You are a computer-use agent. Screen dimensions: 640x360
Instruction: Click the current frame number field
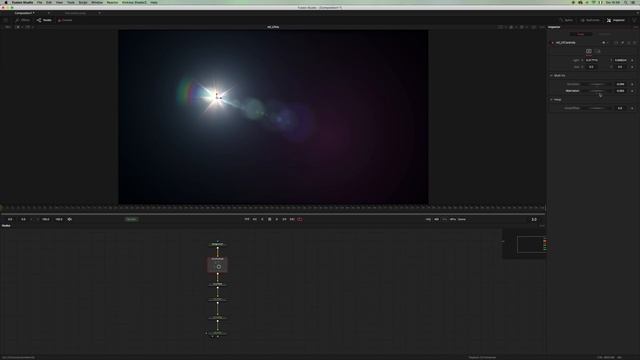534,220
